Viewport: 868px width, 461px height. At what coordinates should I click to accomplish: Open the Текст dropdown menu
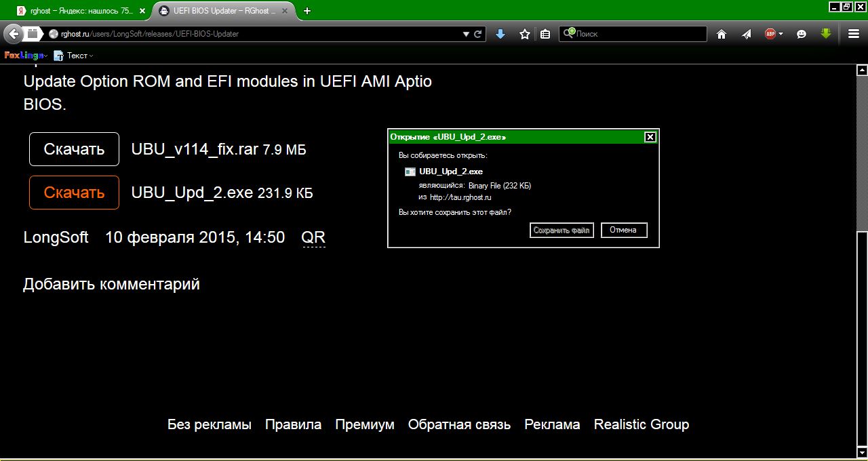(91, 56)
